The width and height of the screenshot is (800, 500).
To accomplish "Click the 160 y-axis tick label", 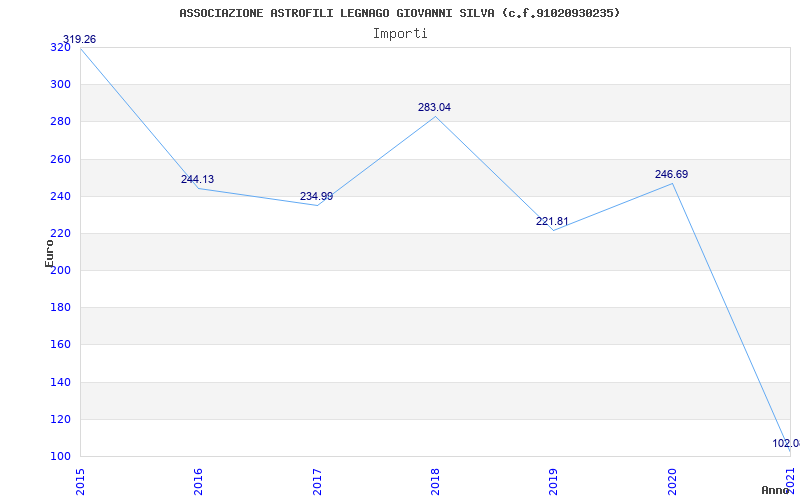I will pyautogui.click(x=60, y=345).
